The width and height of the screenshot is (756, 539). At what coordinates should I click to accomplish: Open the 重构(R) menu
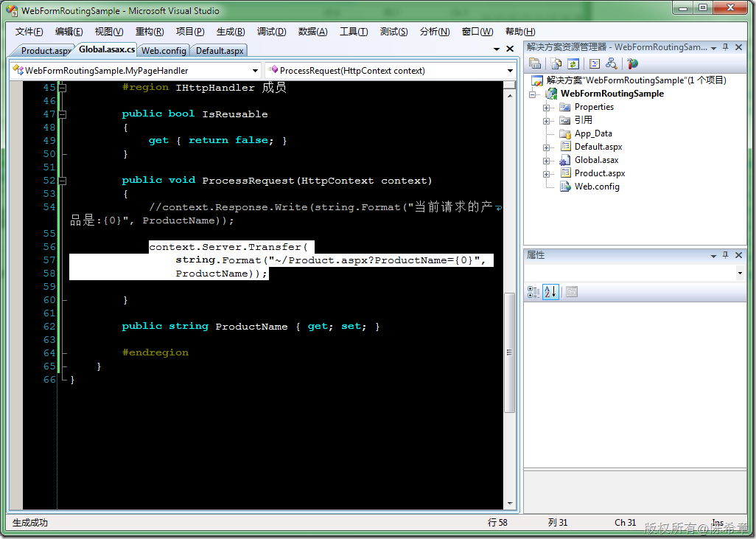pos(150,32)
